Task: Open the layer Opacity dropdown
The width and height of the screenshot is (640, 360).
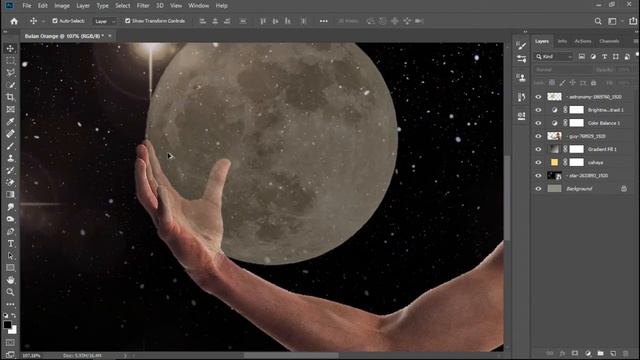Action: click(x=624, y=70)
